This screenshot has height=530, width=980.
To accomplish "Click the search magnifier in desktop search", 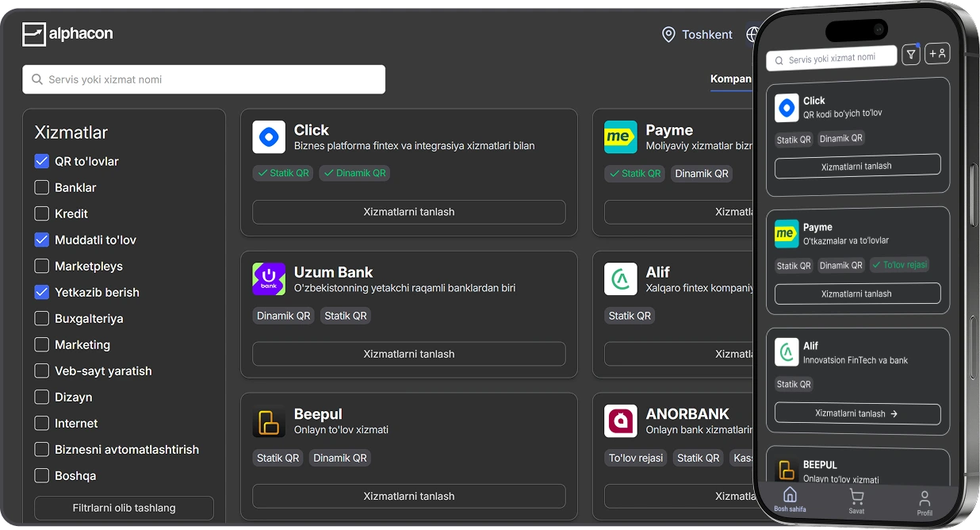I will point(36,79).
